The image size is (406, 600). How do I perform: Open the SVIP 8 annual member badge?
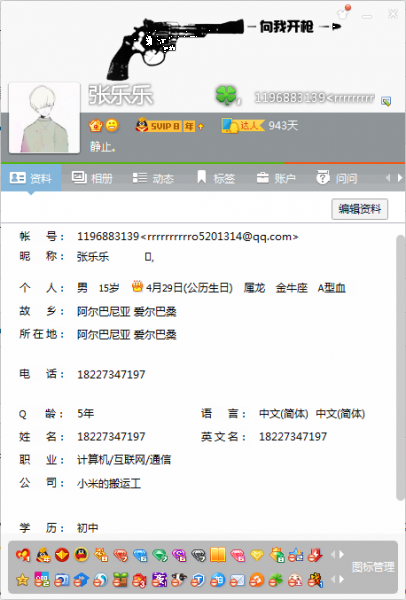[x=165, y=126]
